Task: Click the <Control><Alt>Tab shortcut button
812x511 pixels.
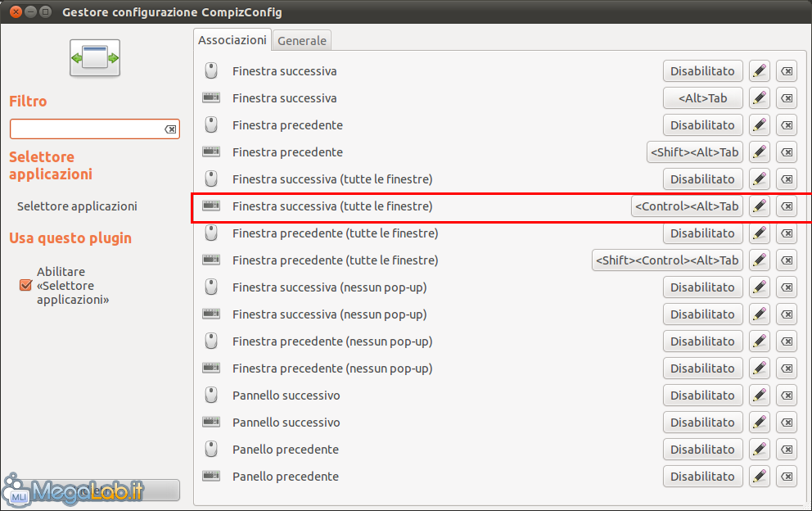Action: pyautogui.click(x=687, y=206)
